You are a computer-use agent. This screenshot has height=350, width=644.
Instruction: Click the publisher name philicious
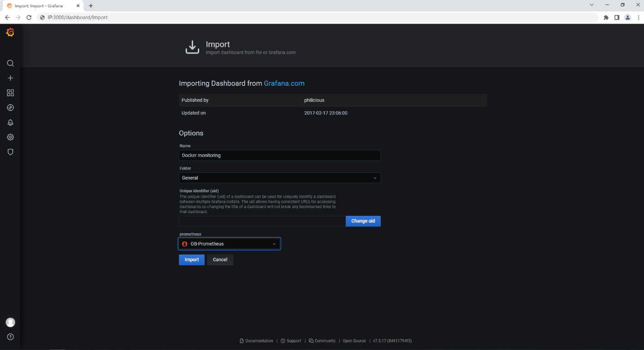(314, 100)
